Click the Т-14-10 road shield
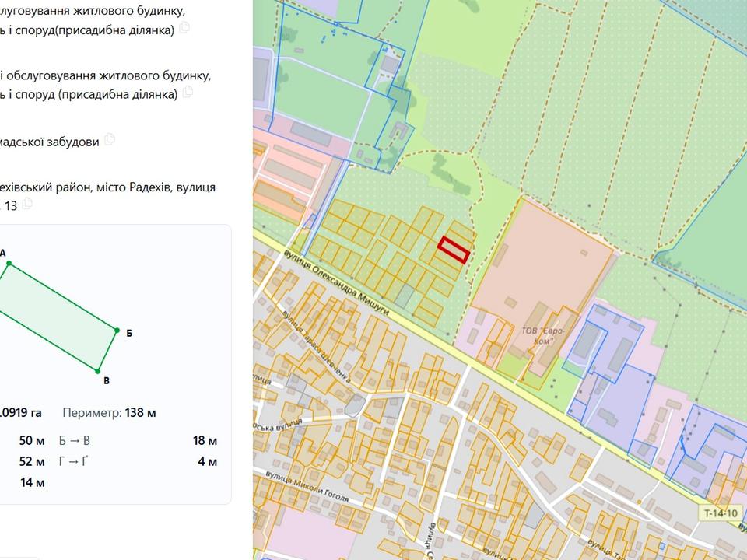Viewport: 747px width, 560px height. pos(721,513)
